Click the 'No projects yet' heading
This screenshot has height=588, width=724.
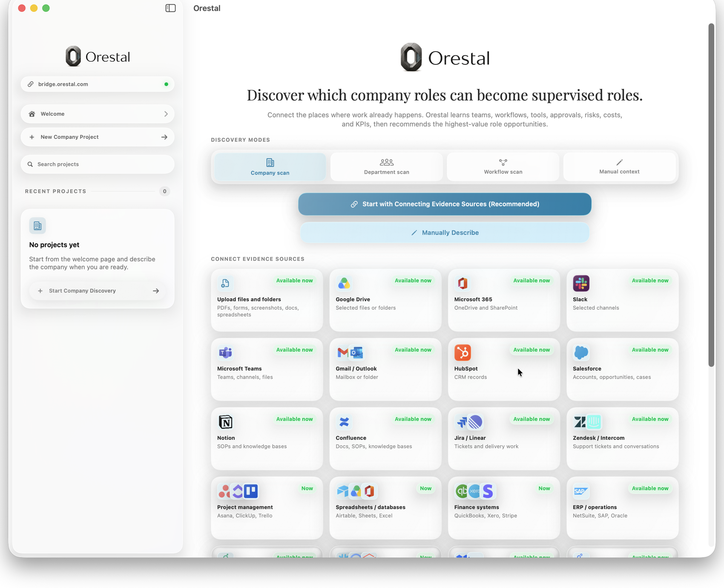(54, 245)
